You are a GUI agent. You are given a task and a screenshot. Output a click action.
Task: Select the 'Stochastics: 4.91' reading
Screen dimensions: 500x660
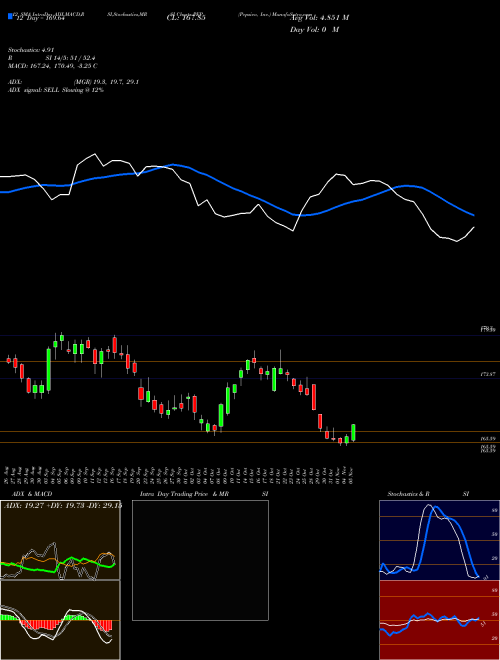[x=31, y=50]
